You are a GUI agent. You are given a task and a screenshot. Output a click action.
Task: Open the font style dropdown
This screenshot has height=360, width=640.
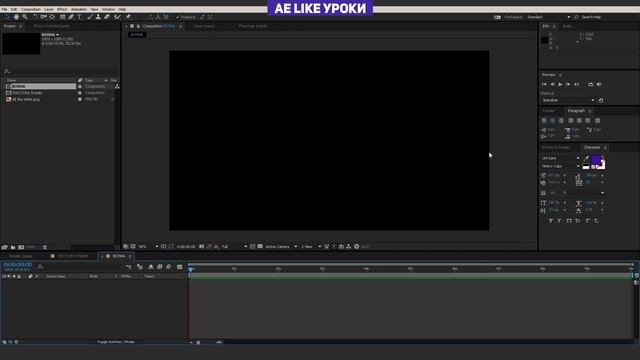point(560,166)
